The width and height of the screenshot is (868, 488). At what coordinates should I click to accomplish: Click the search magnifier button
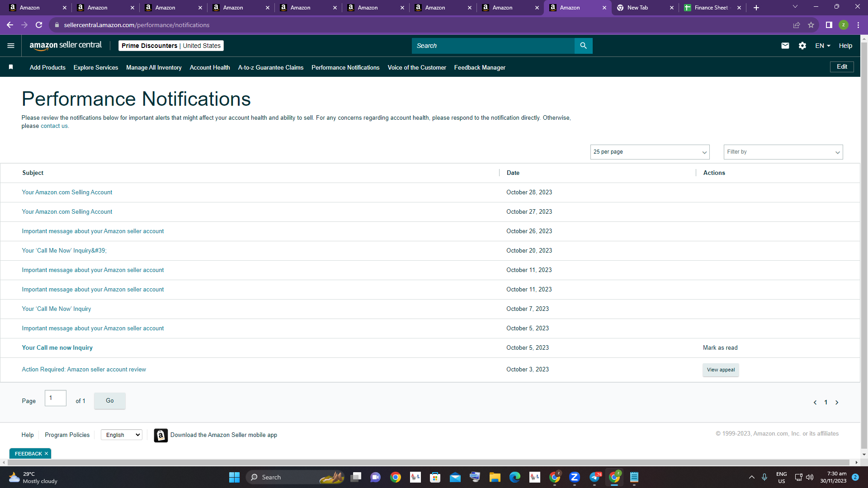[x=583, y=46]
